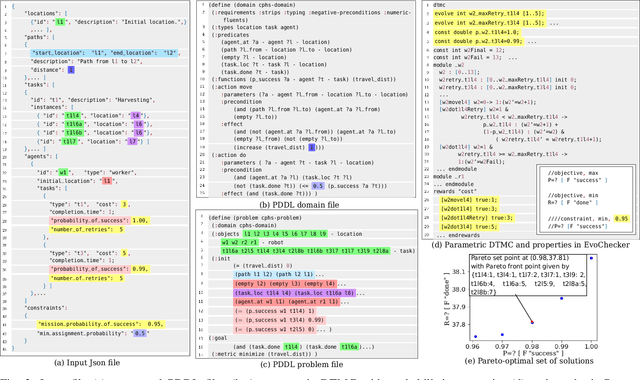Click the blue Pareto point at 0.96
The image size is (640, 380).
[476, 337]
